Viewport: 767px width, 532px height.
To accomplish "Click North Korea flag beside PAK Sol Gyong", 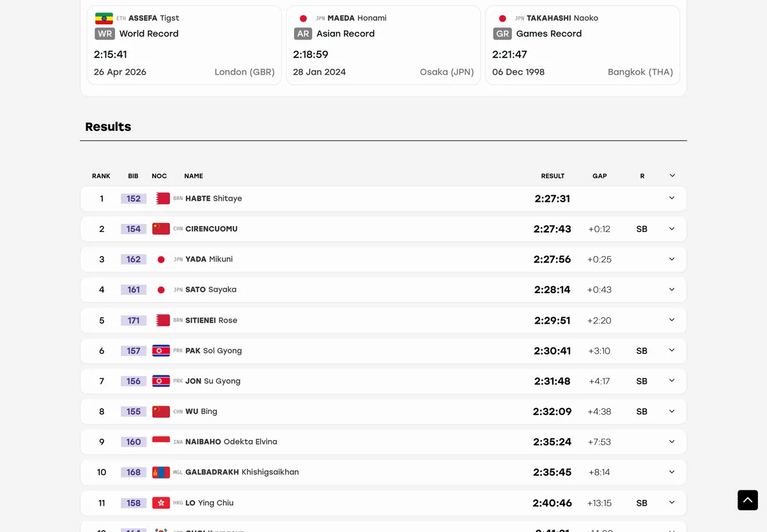I will (161, 351).
